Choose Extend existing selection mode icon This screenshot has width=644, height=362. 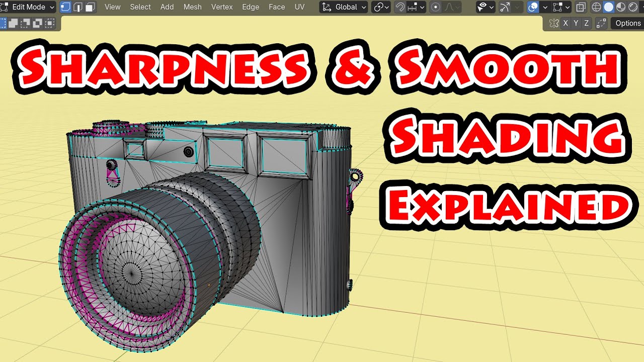(14, 23)
